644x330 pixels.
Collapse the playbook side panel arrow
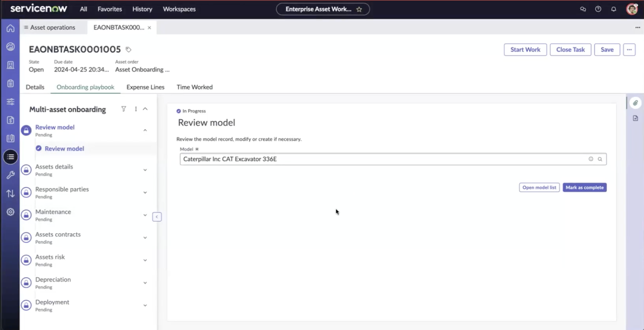pos(157,217)
